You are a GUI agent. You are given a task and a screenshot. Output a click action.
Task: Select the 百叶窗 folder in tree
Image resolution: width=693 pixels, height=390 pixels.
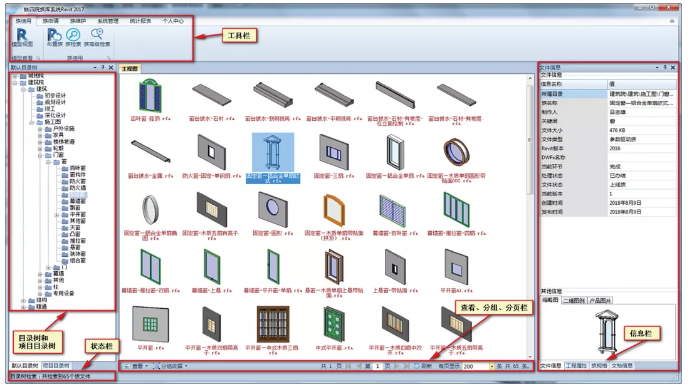point(74,168)
